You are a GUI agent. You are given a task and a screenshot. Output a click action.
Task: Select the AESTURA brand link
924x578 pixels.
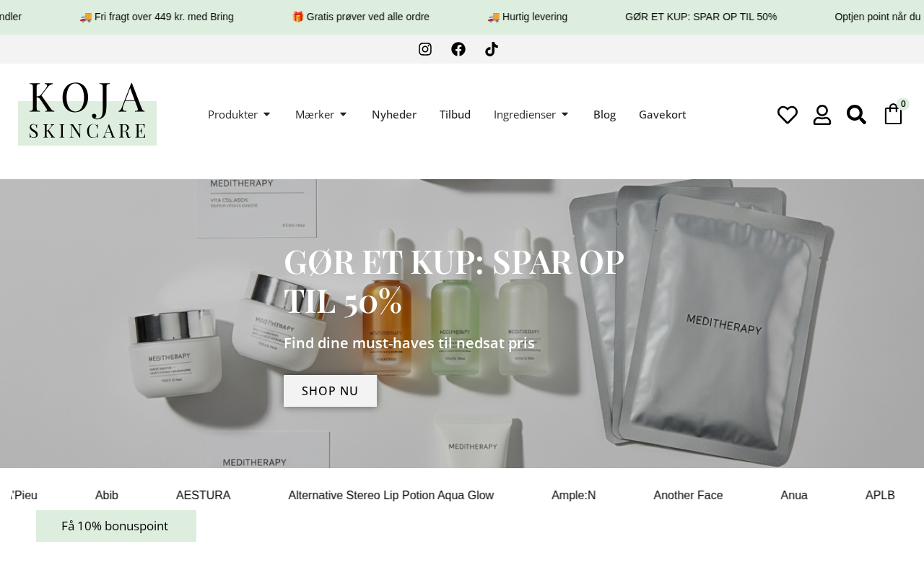click(203, 496)
